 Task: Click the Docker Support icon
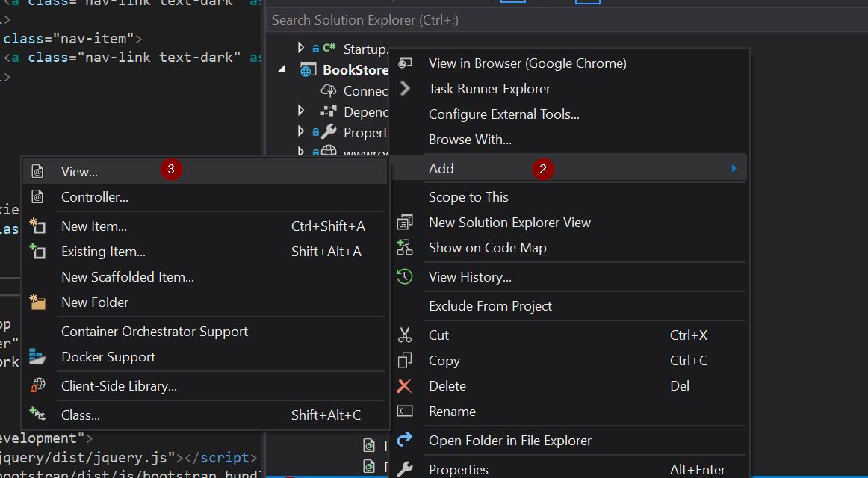(x=37, y=357)
